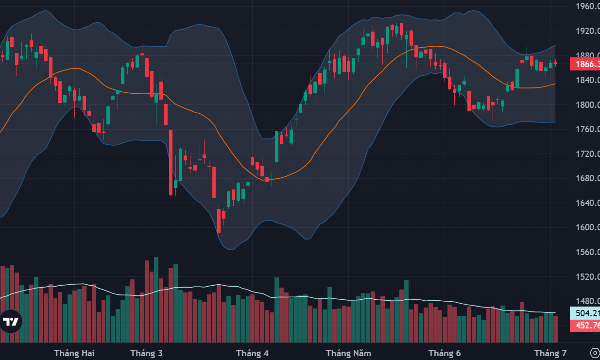Click the 1720 price scale label
This screenshot has height=360, width=600.
[588, 154]
